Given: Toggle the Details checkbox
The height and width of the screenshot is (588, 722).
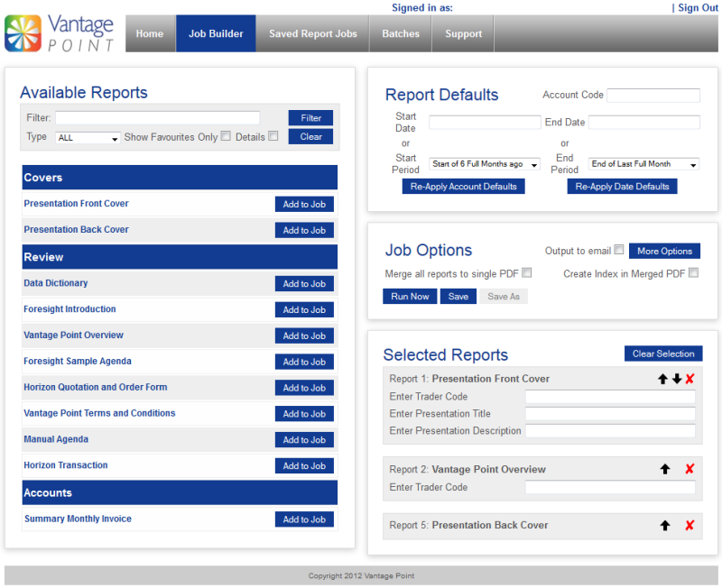Looking at the screenshot, I should [x=273, y=136].
